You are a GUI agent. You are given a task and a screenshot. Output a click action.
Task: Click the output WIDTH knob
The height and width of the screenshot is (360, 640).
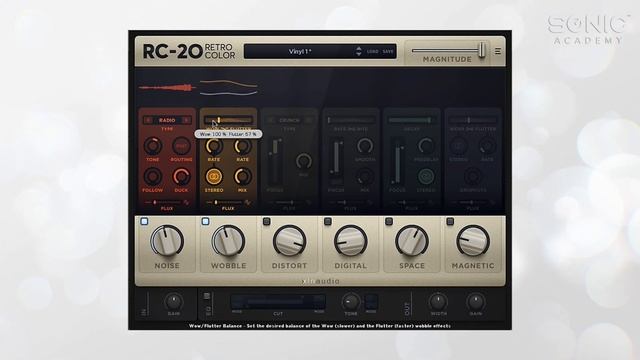point(438,302)
